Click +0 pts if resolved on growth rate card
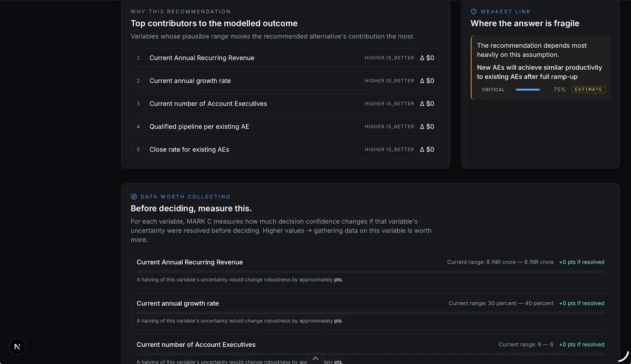The image size is (631, 364). click(582, 303)
